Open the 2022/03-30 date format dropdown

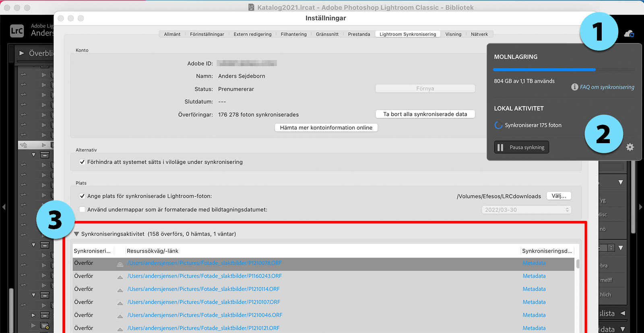pyautogui.click(x=526, y=210)
